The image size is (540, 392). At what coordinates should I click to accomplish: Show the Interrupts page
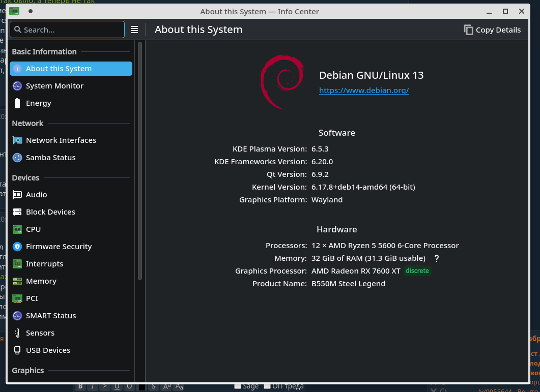pos(71,264)
